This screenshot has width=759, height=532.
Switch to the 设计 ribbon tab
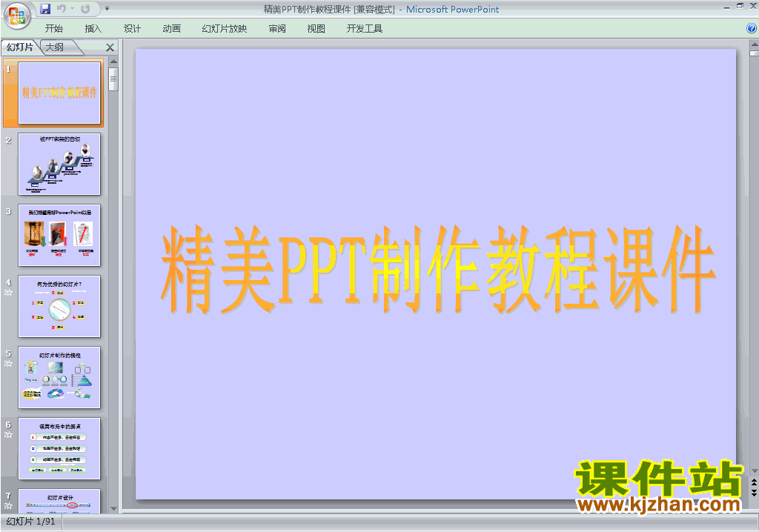[x=132, y=29]
